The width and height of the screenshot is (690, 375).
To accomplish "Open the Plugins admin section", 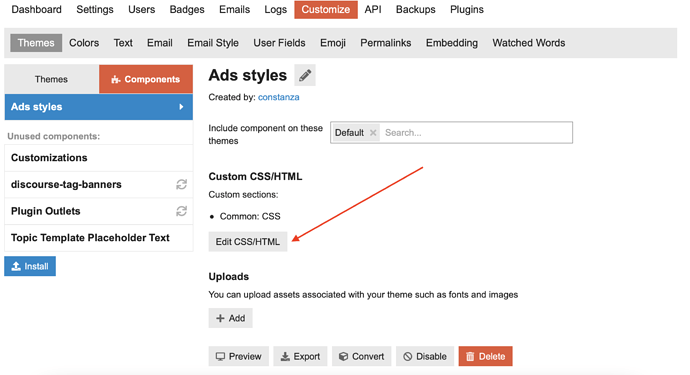I will click(x=466, y=9).
